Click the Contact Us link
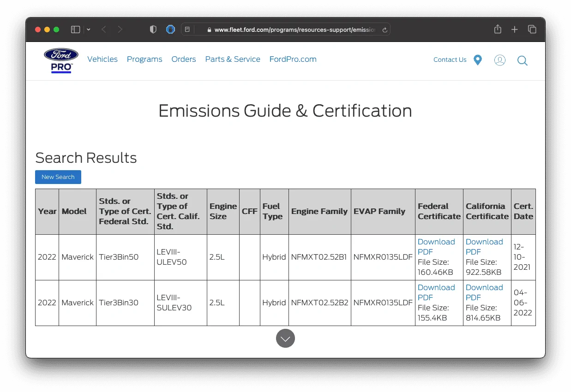 450,59
